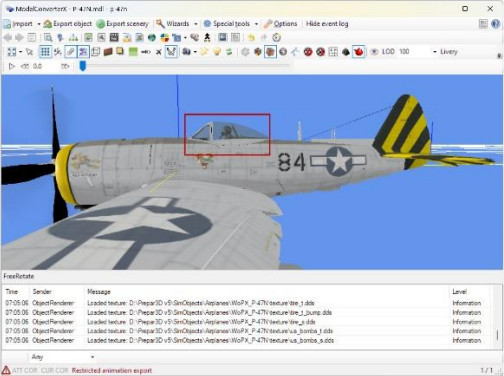
Task: Open the event log level filter Any dropdown
Action: (x=62, y=357)
